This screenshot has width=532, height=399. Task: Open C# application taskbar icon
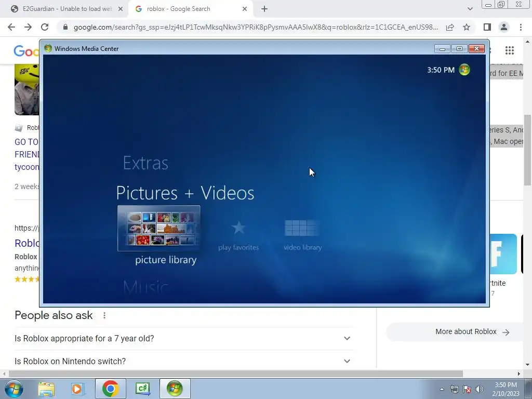tap(142, 389)
